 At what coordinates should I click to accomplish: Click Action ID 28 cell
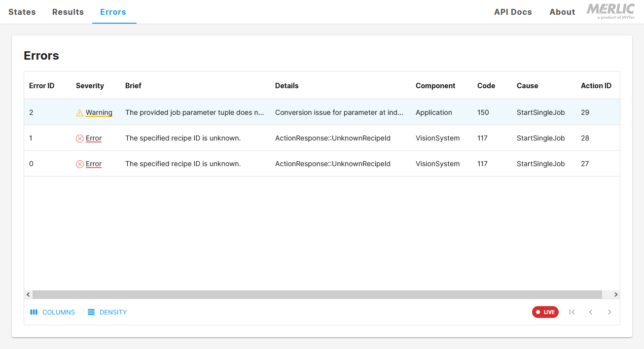pos(585,138)
